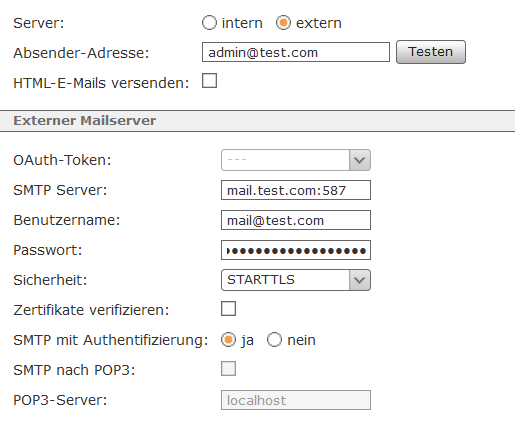Open the OAuth-Token dropdown arrow
Screen dimensions: 515x428
(360, 160)
